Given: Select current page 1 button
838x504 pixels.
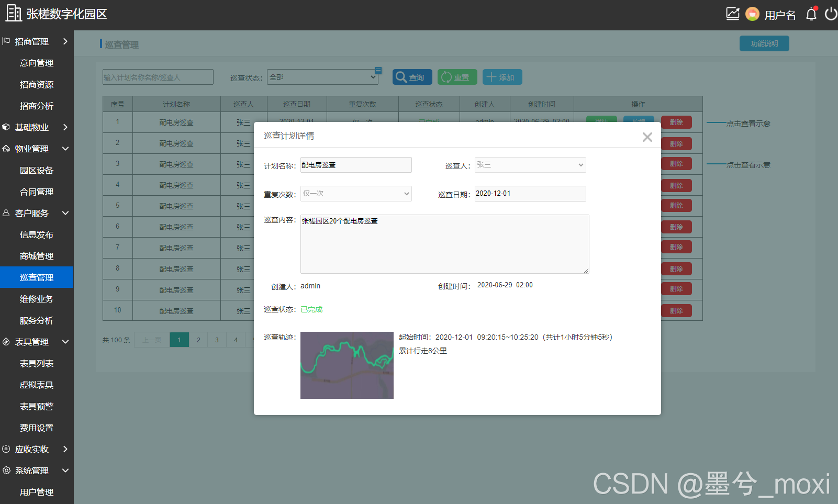Looking at the screenshot, I should (179, 340).
